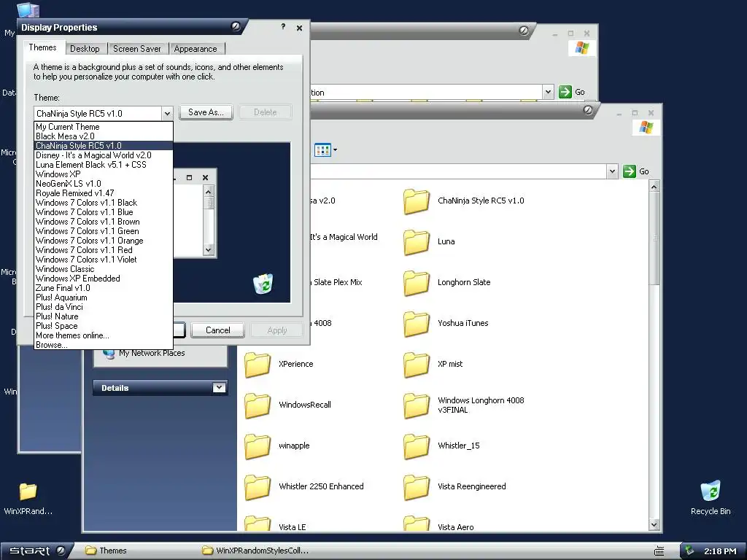Image resolution: width=747 pixels, height=560 pixels.
Task: Open the winapple folder
Action: coord(258,446)
